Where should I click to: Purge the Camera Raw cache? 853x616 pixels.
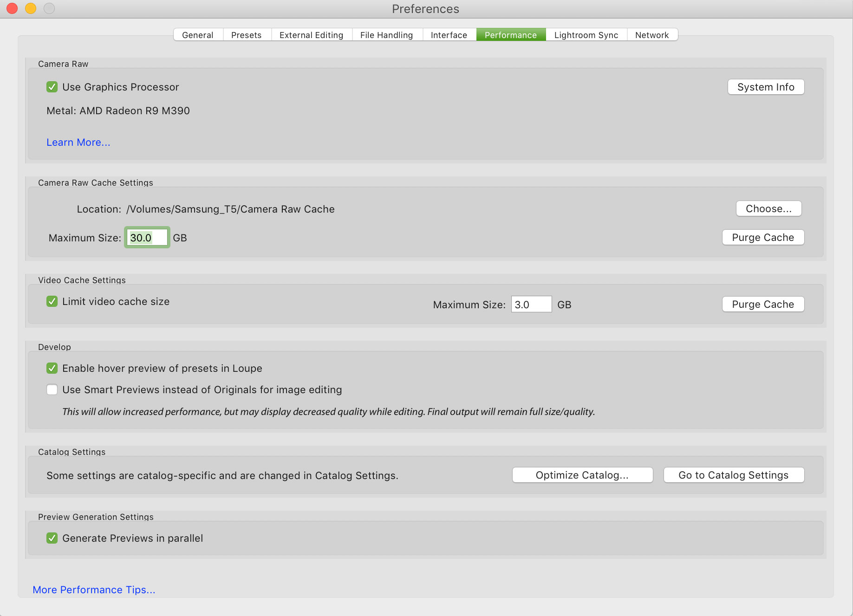click(x=763, y=237)
